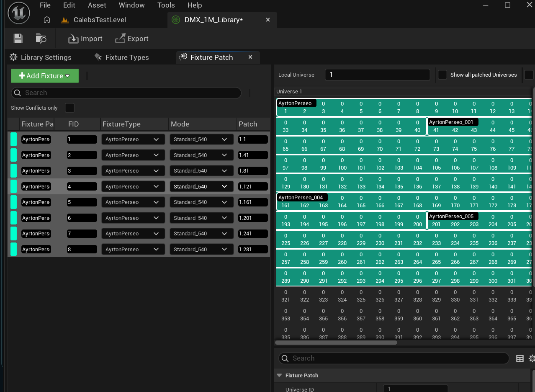Click the Browse to asset folder icon
This screenshot has height=392, width=535.
point(41,39)
